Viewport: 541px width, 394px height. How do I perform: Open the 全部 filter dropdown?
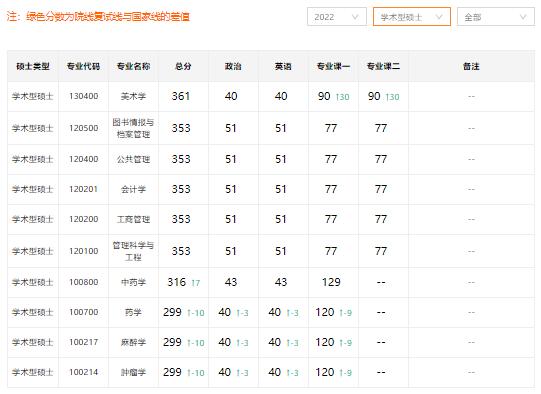click(495, 17)
